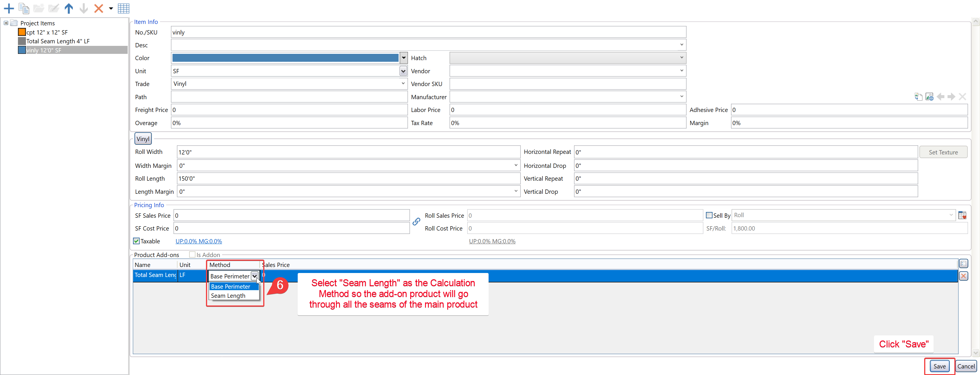Collapse the Project Items tree node
980x375 pixels.
pos(6,23)
